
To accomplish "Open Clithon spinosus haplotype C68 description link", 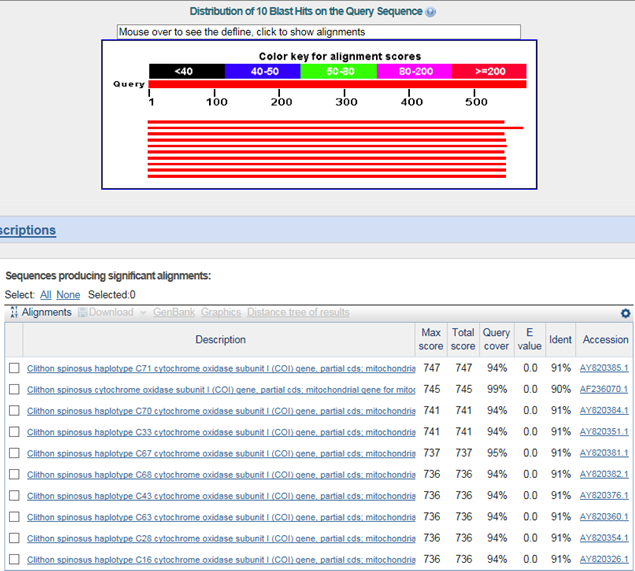I will coord(221,475).
